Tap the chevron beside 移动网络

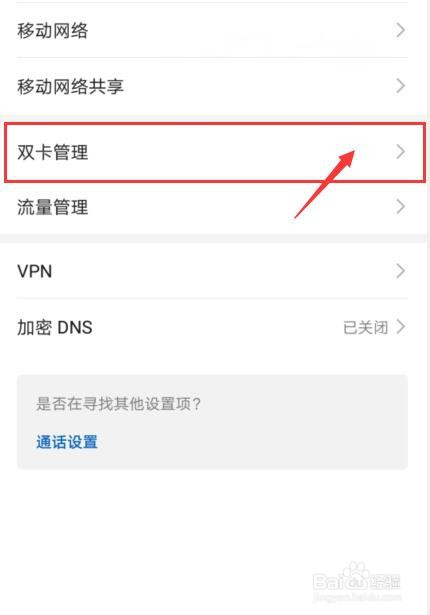pyautogui.click(x=400, y=30)
